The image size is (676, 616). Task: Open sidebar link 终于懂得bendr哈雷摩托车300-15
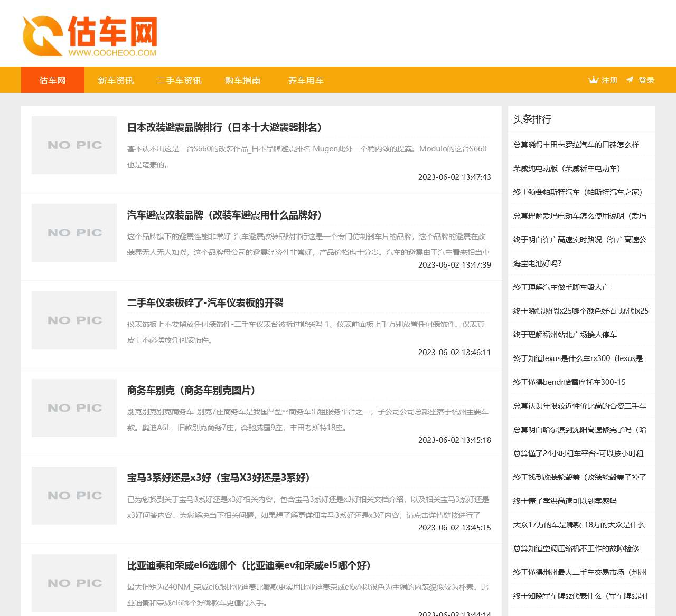point(569,382)
